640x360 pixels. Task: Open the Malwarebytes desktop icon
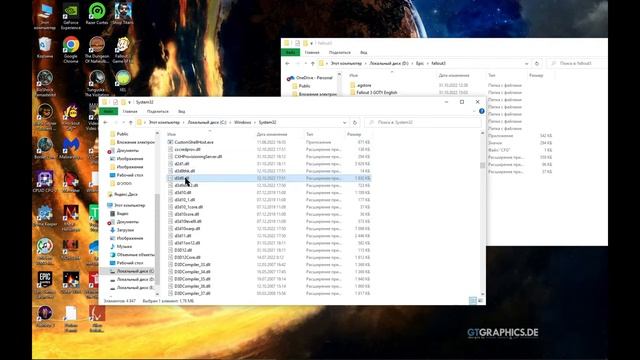[x=71, y=149]
